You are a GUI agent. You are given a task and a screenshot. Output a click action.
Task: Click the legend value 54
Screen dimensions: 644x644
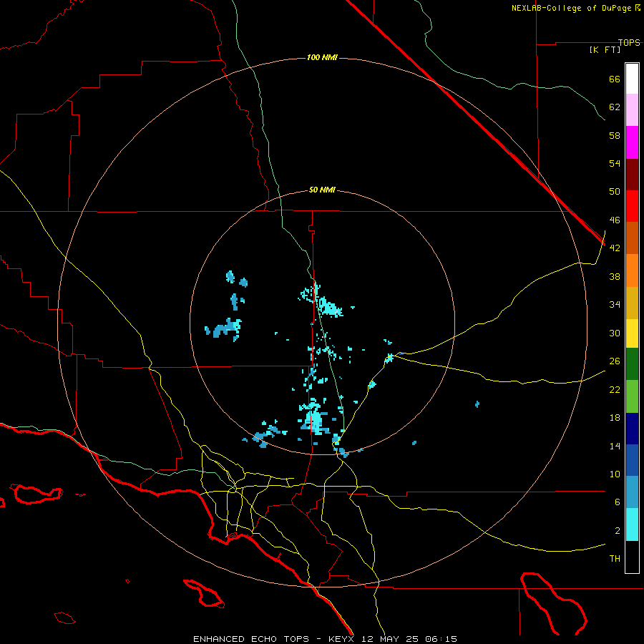tap(615, 163)
